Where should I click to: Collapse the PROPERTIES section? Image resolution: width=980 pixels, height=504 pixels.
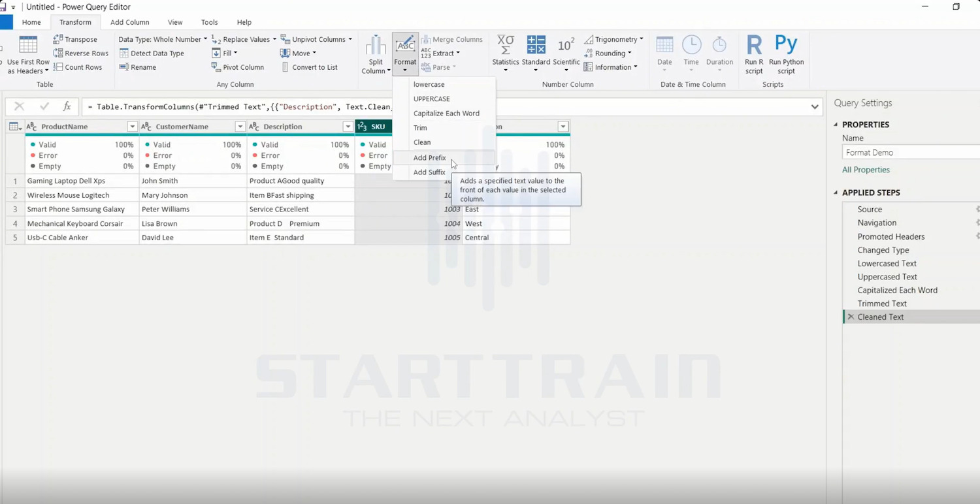836,125
